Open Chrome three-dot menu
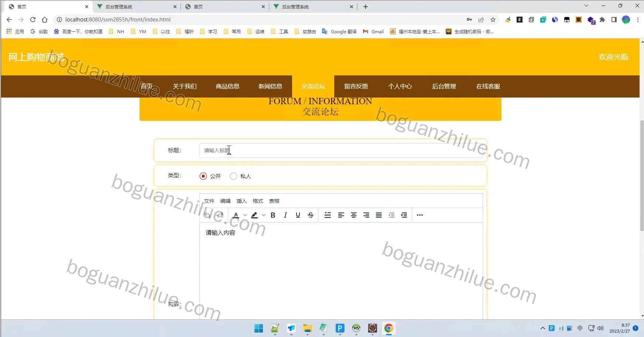This screenshot has height=337, width=644. tap(638, 20)
